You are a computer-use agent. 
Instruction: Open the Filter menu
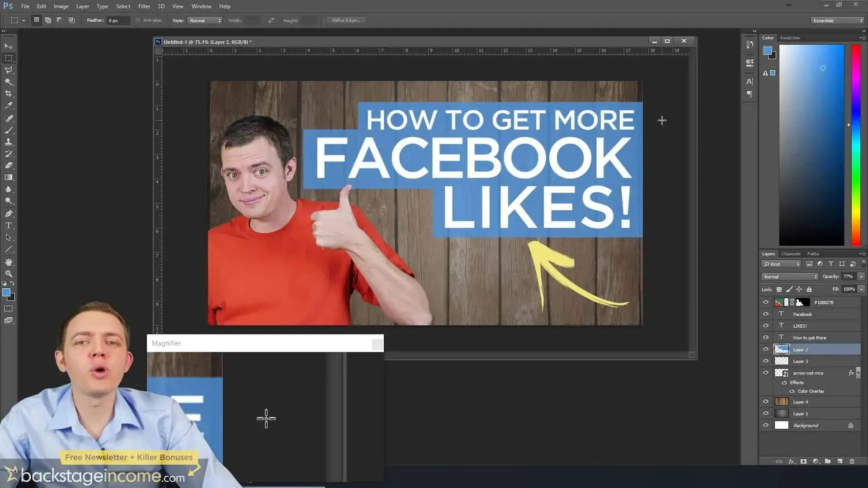[144, 6]
